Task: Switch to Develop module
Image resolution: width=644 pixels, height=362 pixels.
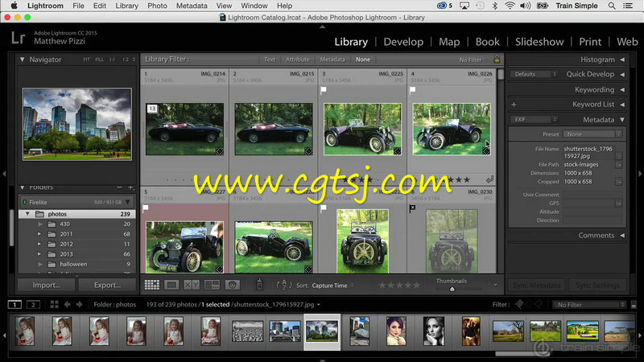Action: (403, 42)
